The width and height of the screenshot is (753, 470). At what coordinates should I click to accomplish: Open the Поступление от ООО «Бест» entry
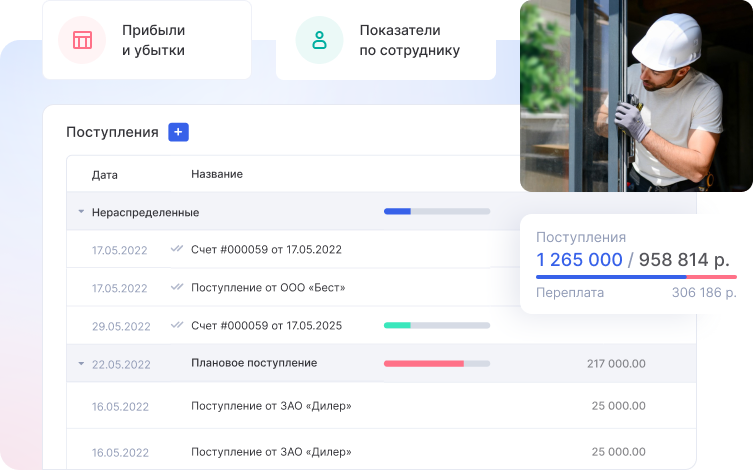[x=268, y=287]
